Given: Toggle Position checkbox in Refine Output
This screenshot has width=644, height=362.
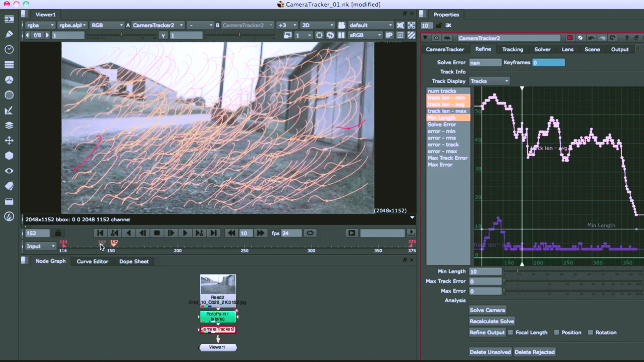Looking at the screenshot, I should [x=556, y=333].
